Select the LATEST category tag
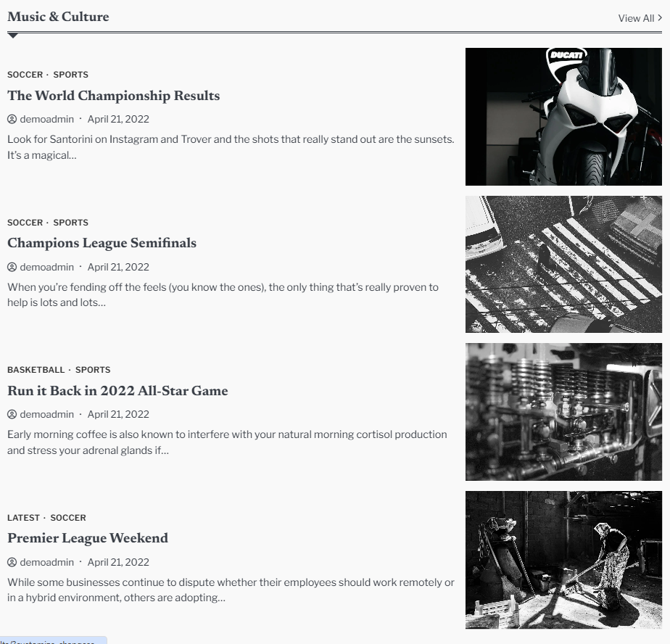Screen dimensions: 670x644 click(x=23, y=518)
